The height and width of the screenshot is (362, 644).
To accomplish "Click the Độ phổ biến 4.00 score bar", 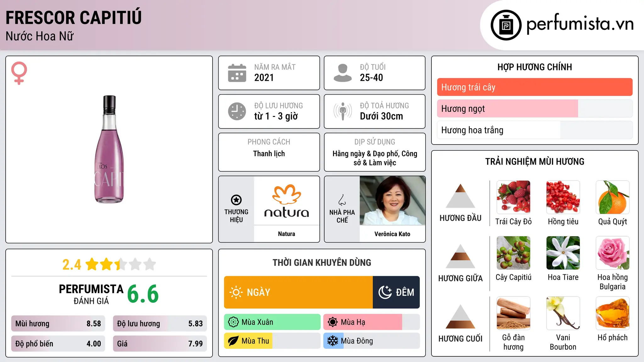I will tap(58, 343).
